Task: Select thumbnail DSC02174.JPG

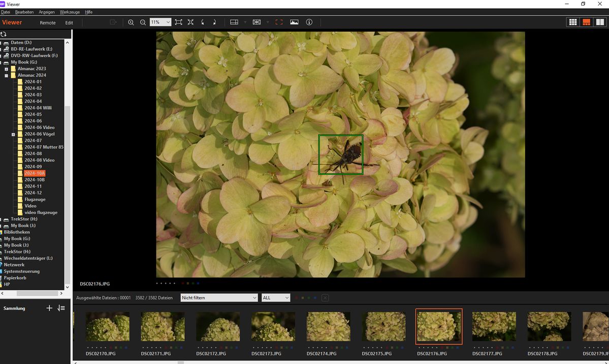Action: [x=328, y=326]
